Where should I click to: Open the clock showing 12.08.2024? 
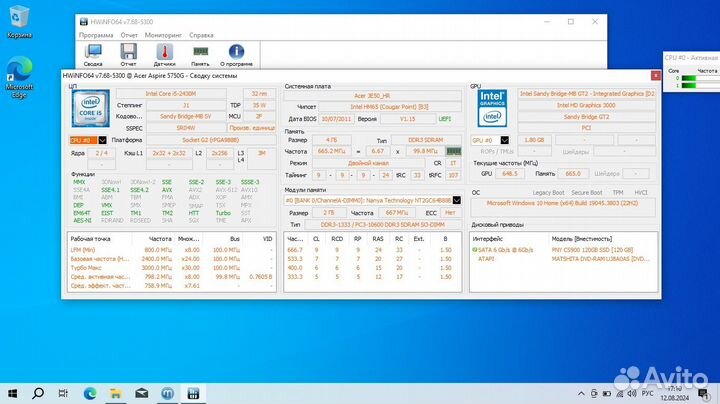(x=675, y=394)
